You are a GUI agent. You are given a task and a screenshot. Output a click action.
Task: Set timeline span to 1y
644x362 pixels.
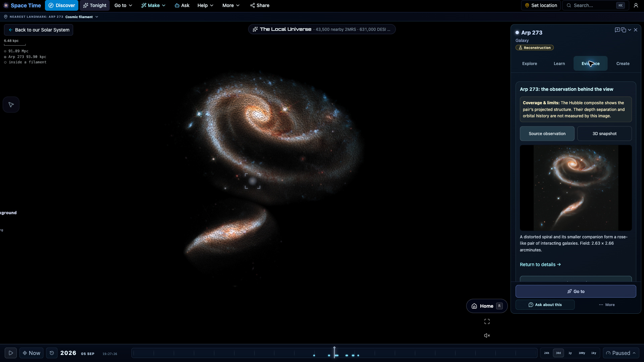[570, 353]
